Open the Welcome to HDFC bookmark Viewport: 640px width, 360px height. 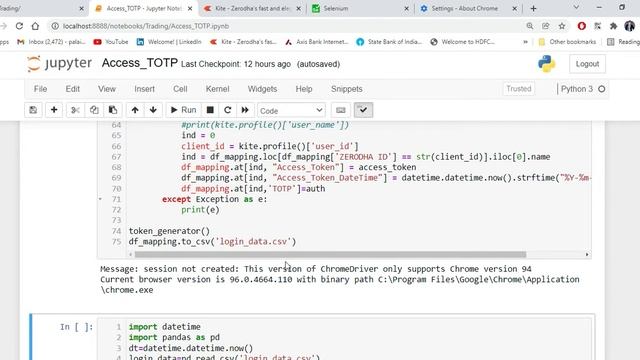pyautogui.click(x=462, y=42)
